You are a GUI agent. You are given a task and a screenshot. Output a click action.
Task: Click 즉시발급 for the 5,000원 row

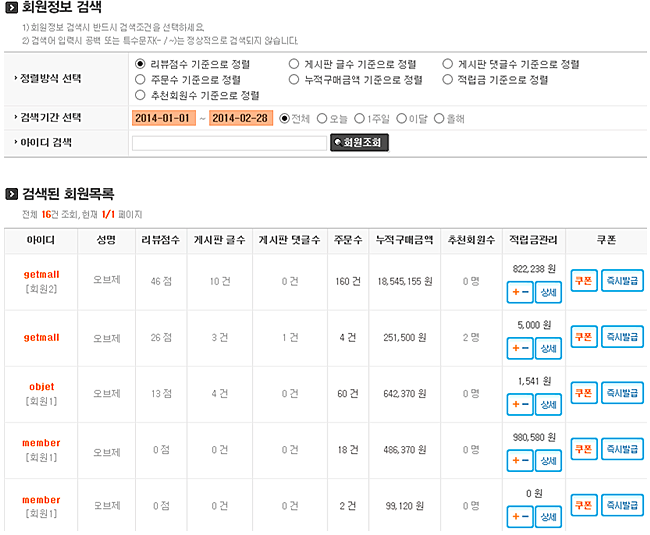621,337
